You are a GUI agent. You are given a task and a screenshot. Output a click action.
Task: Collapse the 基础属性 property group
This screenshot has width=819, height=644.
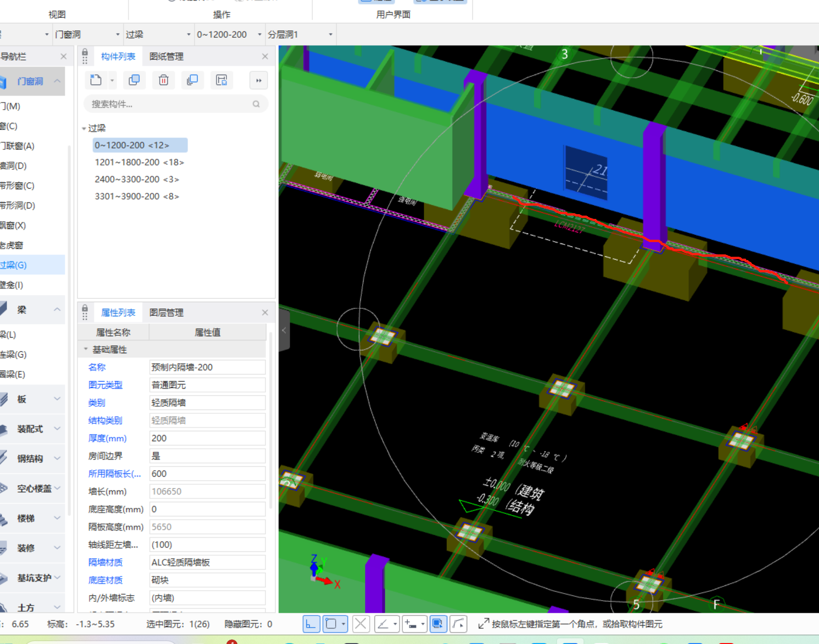(x=86, y=349)
